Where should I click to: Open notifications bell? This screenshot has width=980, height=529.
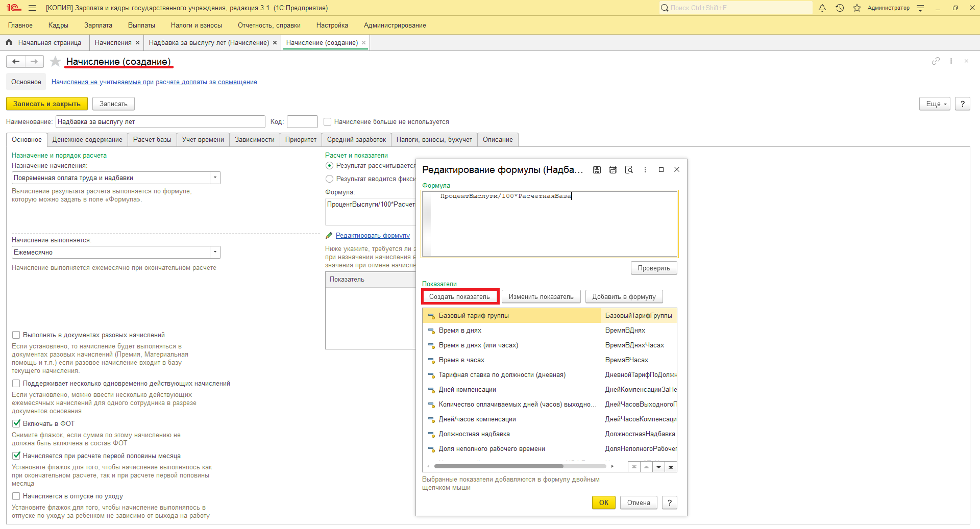[x=822, y=8]
